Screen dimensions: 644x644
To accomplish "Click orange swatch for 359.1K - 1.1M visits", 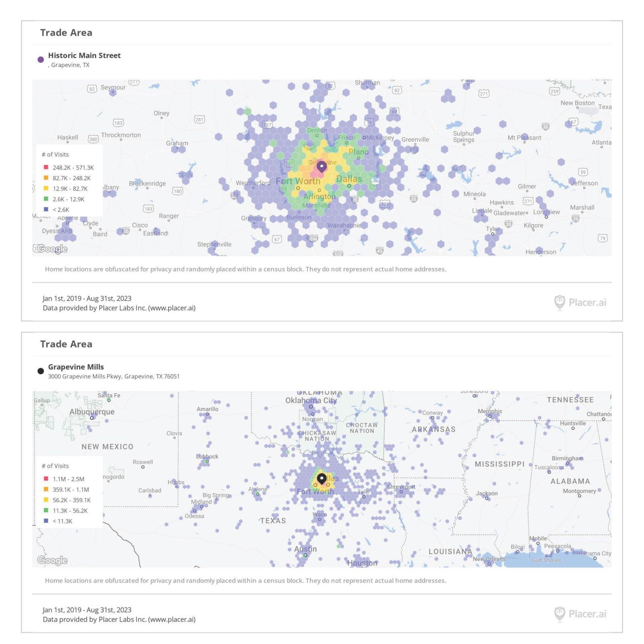I will point(46,489).
